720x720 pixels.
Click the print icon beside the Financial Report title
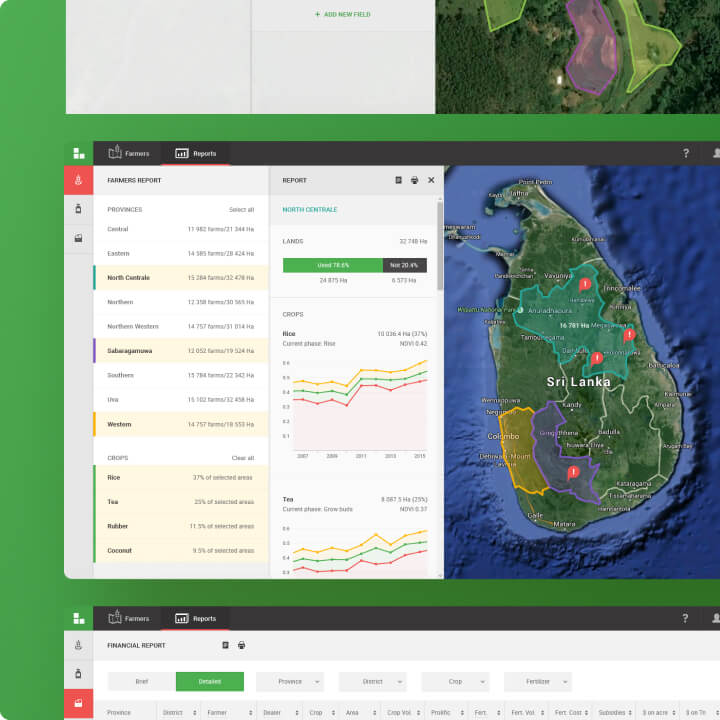pos(241,645)
